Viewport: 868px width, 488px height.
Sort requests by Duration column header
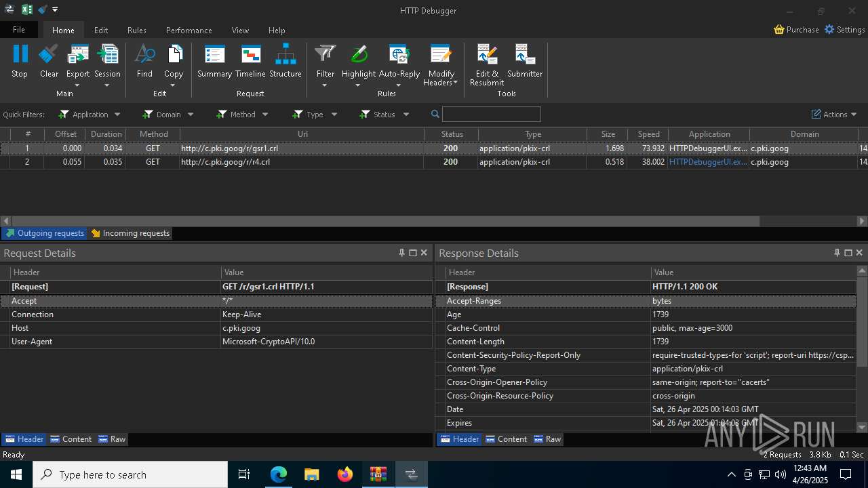coord(106,134)
